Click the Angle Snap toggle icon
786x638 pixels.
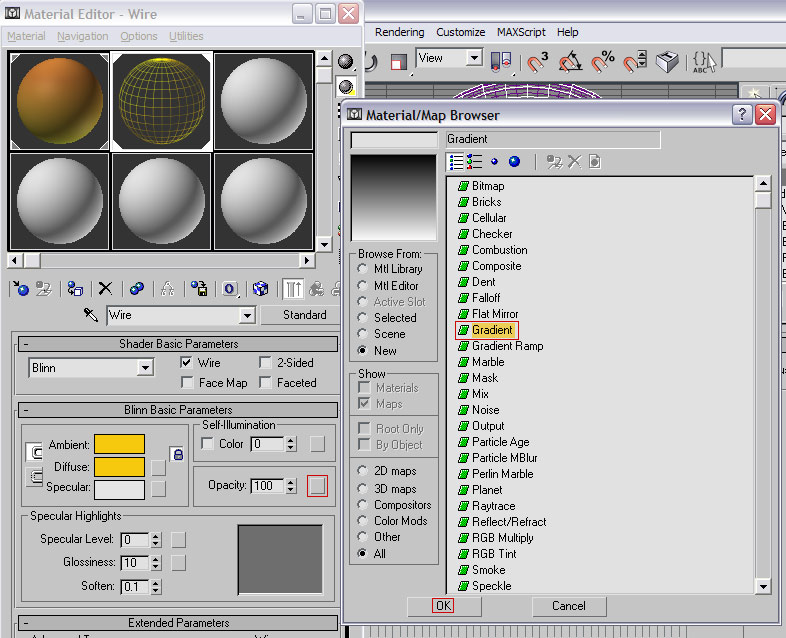(x=570, y=62)
